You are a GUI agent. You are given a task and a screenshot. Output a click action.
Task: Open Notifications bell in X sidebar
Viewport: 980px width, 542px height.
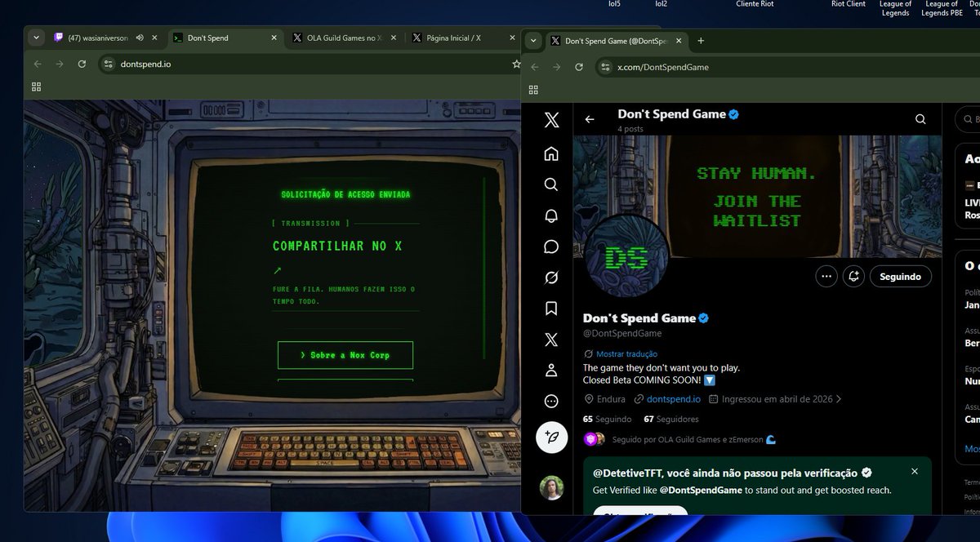tap(551, 215)
